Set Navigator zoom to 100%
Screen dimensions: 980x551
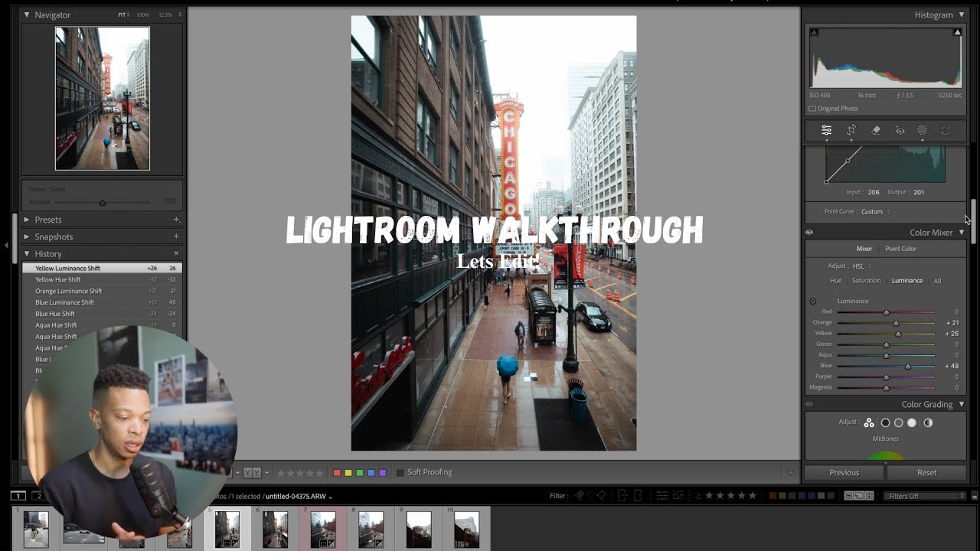pyautogui.click(x=143, y=15)
